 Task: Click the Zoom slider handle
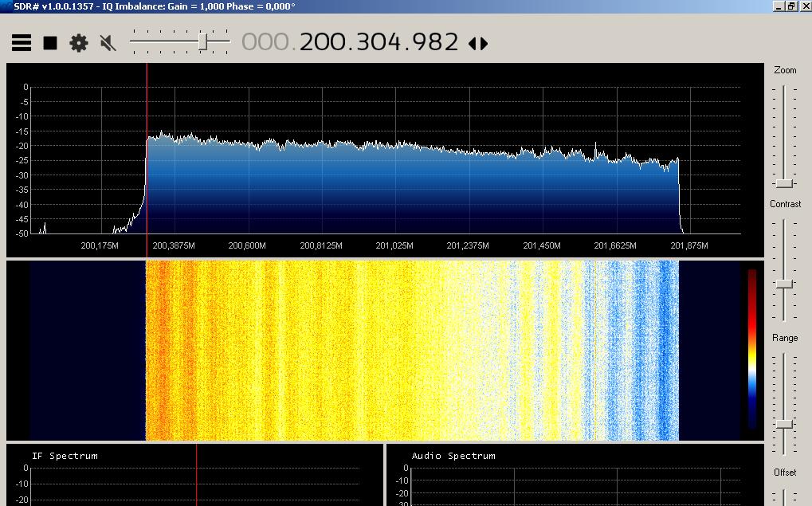785,183
